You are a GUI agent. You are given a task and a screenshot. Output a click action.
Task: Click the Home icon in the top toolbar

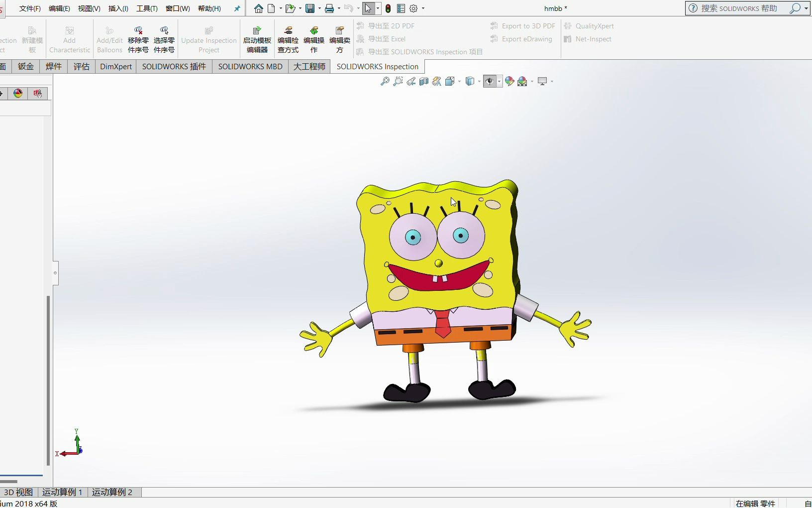pos(258,8)
